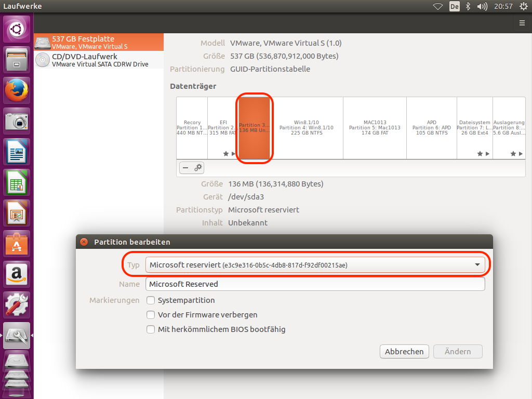The width and height of the screenshot is (532, 399).
Task: Click the VMware, VMware Virtual S (1.0) model text
Action: pos(286,43)
